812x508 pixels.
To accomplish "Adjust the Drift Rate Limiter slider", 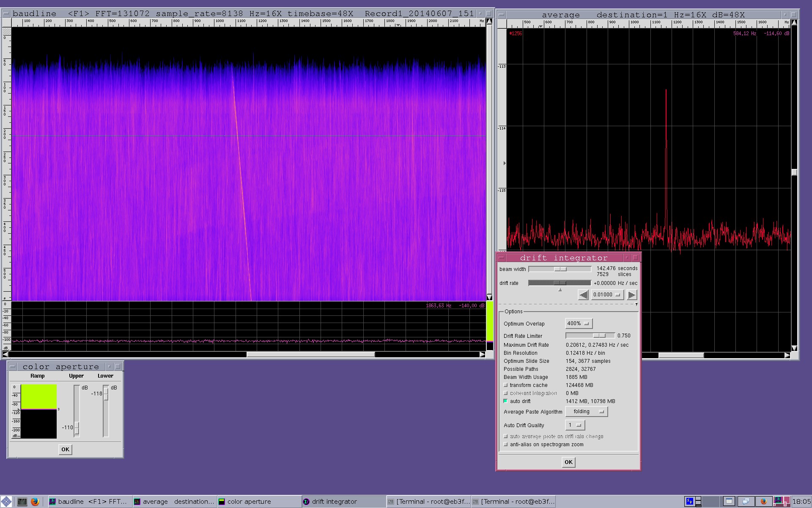I will [590, 336].
